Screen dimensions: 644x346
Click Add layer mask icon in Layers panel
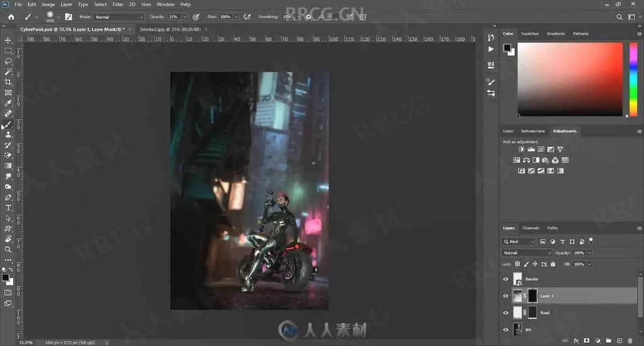[587, 341]
